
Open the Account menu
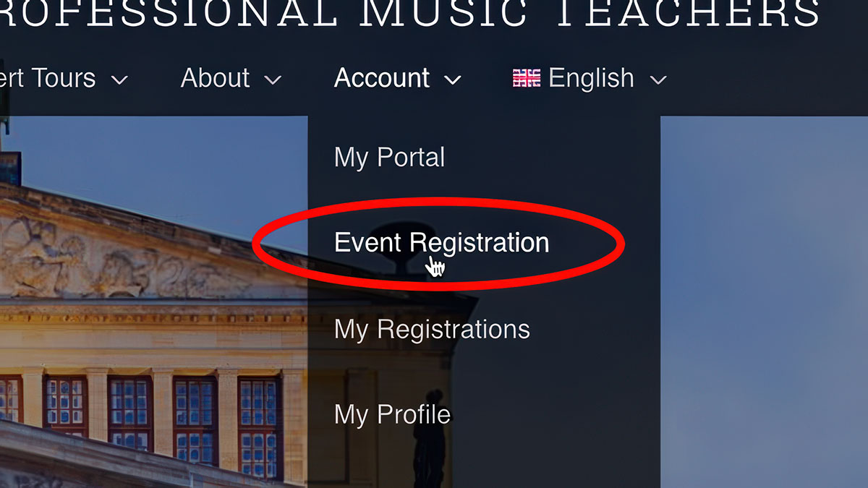click(x=382, y=78)
